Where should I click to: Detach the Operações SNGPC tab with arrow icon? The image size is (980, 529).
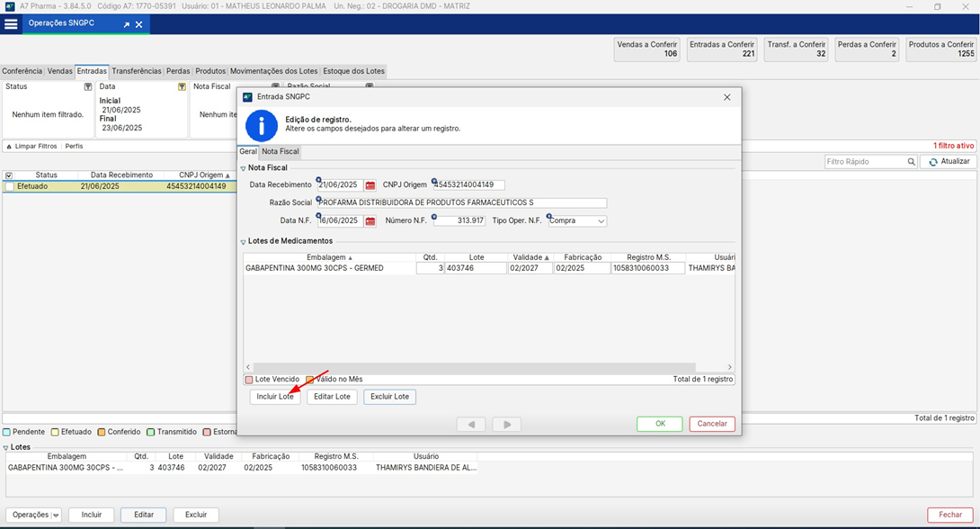click(x=127, y=24)
